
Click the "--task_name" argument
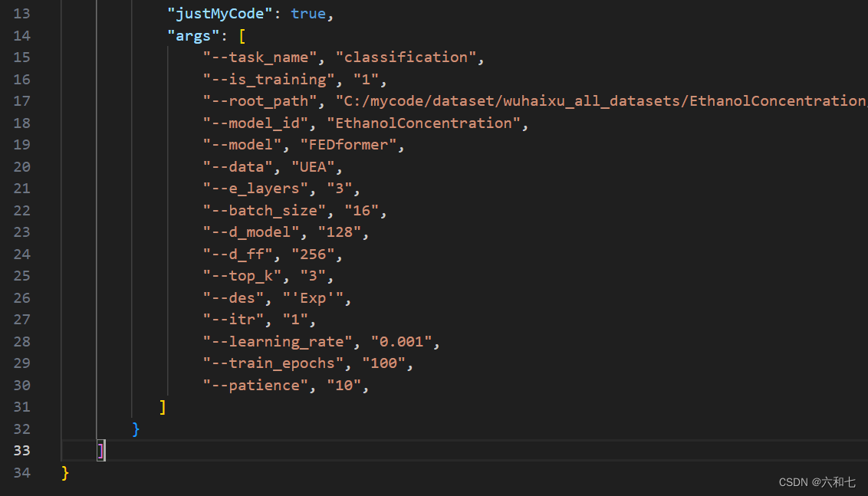tap(260, 57)
